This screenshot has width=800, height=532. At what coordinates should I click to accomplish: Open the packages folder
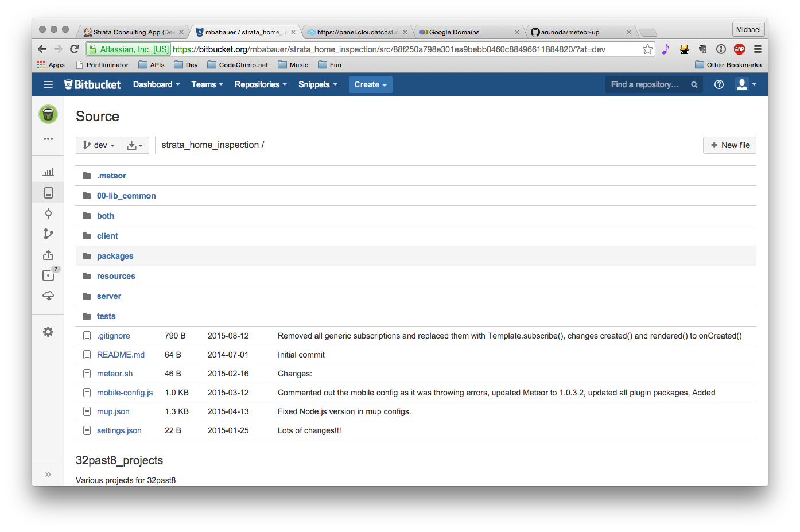point(115,256)
